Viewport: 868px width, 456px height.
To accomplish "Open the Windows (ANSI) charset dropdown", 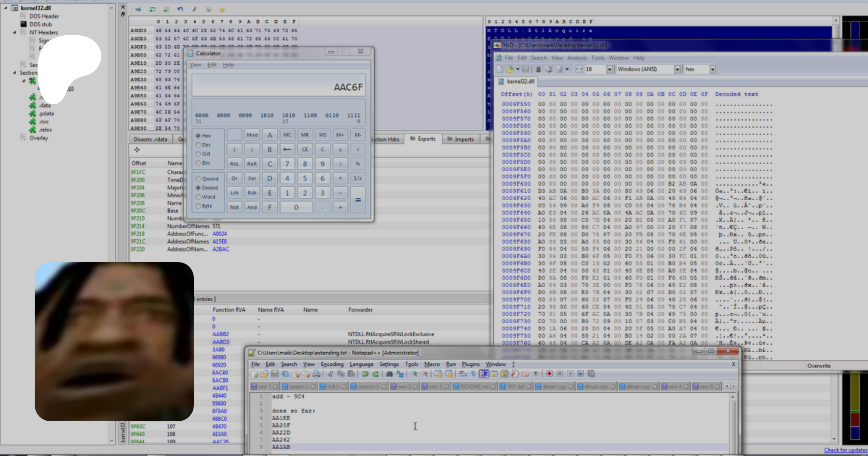I will pos(677,69).
